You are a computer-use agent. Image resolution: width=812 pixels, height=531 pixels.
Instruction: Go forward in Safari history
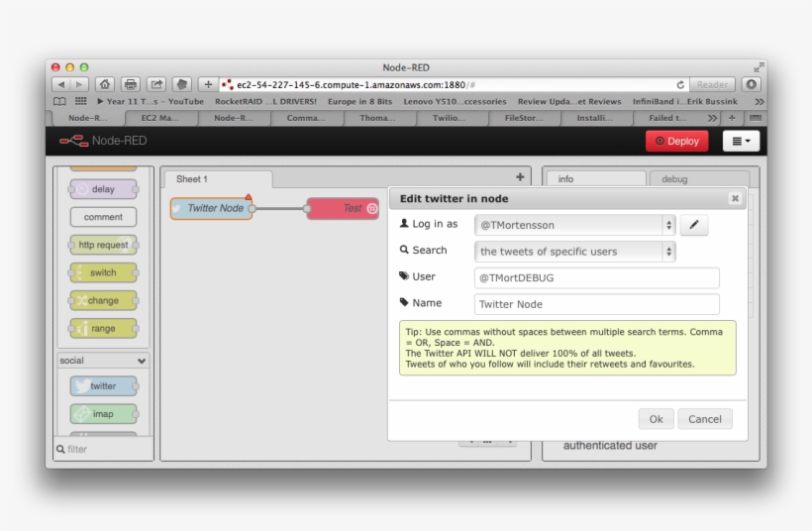click(80, 84)
